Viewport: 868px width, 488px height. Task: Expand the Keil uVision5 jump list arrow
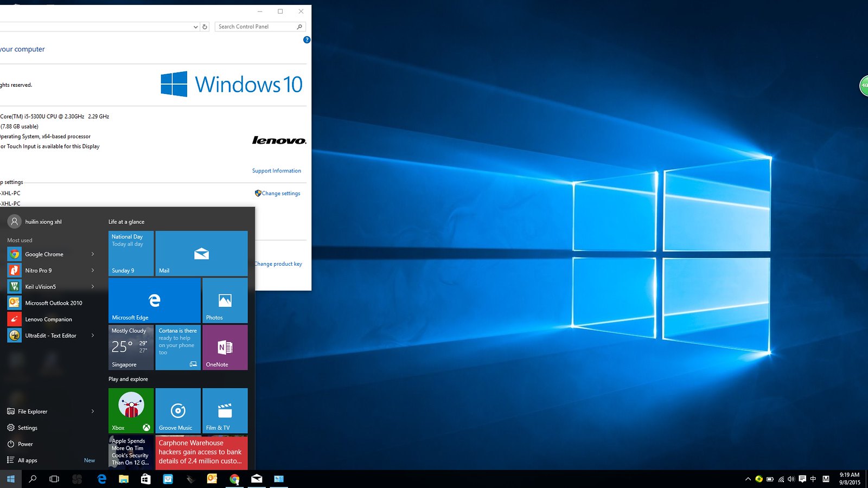tap(93, 287)
